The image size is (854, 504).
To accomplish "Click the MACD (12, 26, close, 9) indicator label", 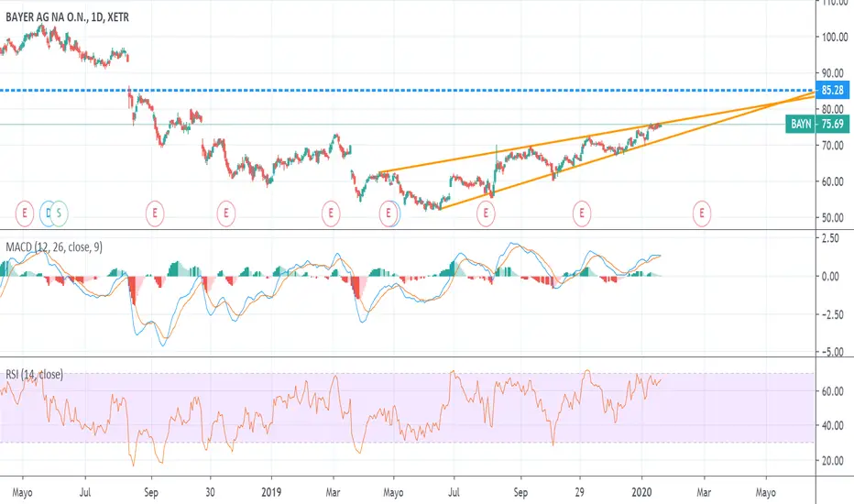I will coord(54,247).
